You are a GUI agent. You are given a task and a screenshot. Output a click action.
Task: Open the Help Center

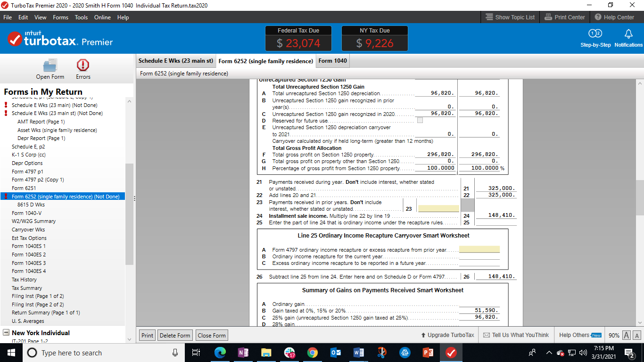(614, 17)
